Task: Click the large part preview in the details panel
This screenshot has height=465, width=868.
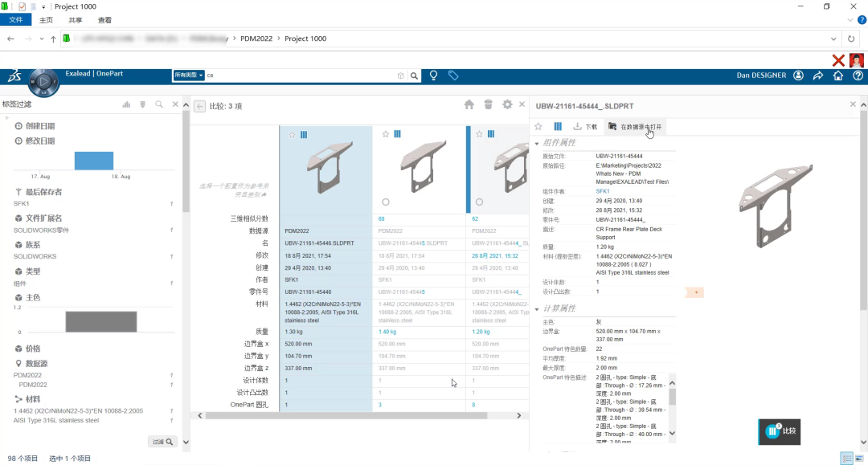Action: (x=776, y=205)
